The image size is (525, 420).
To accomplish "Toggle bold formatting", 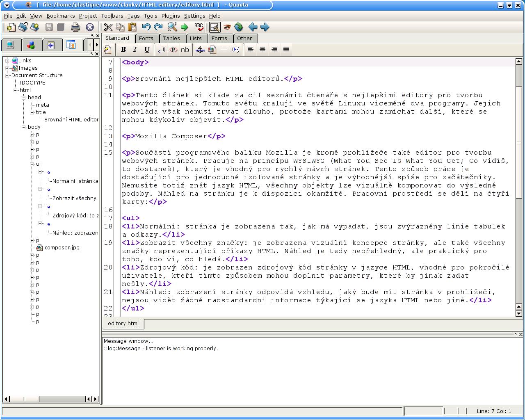I will pyautogui.click(x=123, y=50).
